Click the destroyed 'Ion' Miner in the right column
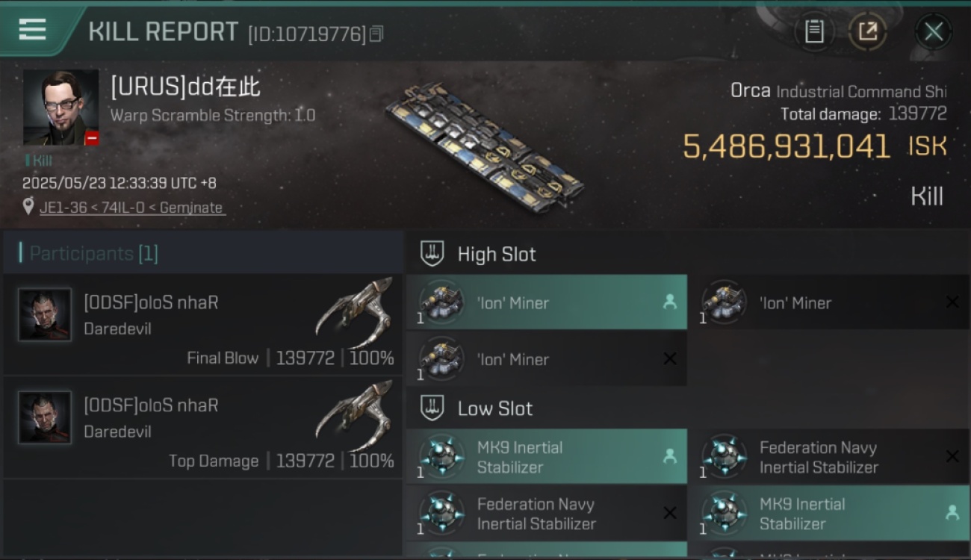Image resolution: width=971 pixels, height=560 pixels. click(x=828, y=302)
